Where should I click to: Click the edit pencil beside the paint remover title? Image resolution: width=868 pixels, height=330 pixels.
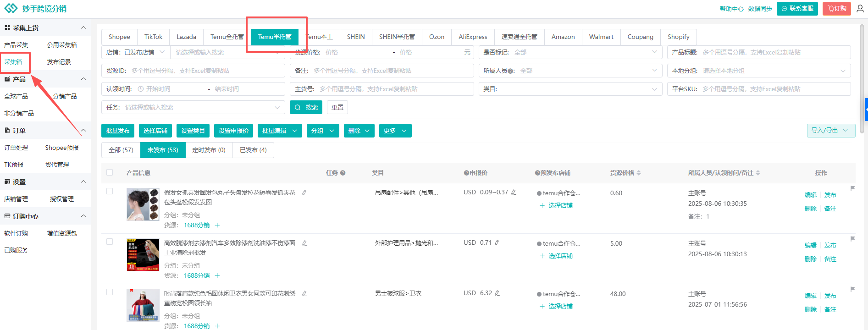coord(304,243)
